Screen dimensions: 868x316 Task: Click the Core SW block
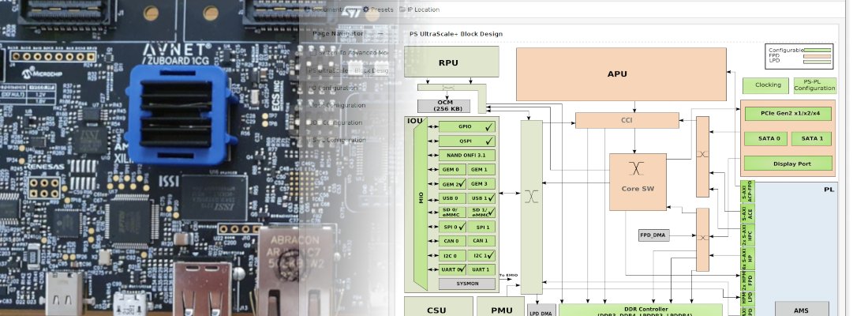tap(638, 182)
